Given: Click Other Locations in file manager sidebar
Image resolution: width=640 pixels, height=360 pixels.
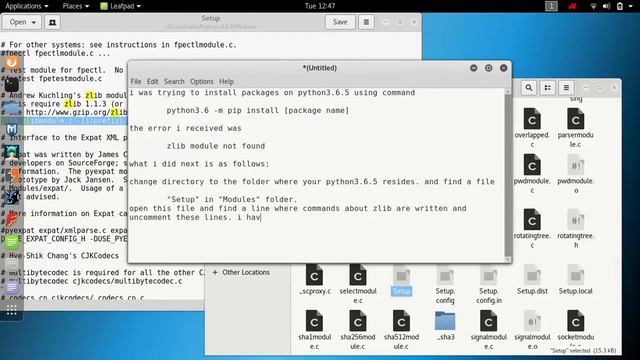Looking at the screenshot, I should tap(241, 272).
